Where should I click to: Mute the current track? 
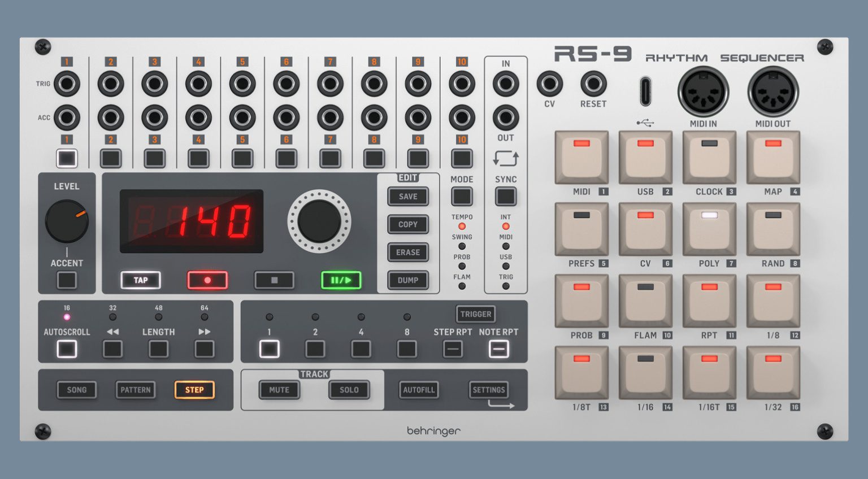[x=279, y=390]
